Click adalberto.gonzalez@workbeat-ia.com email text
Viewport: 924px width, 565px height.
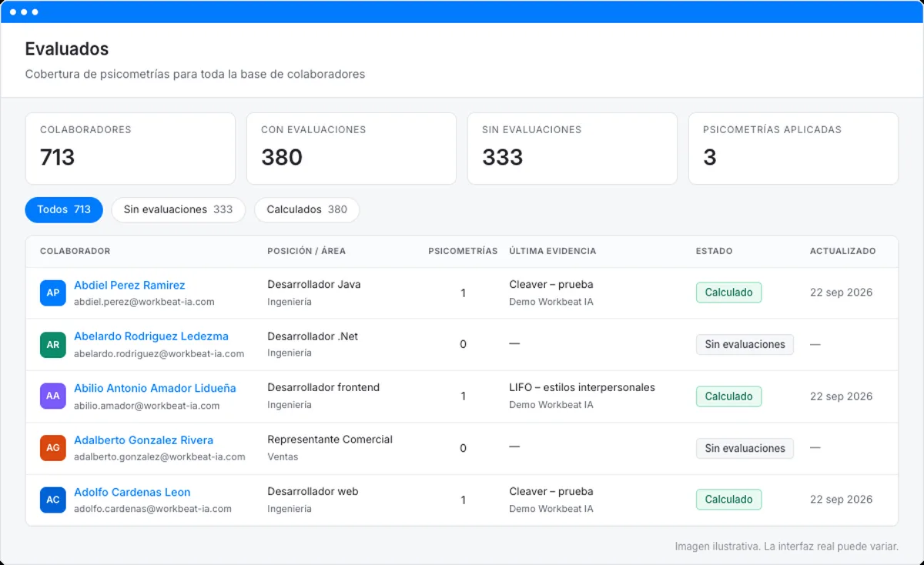(159, 456)
